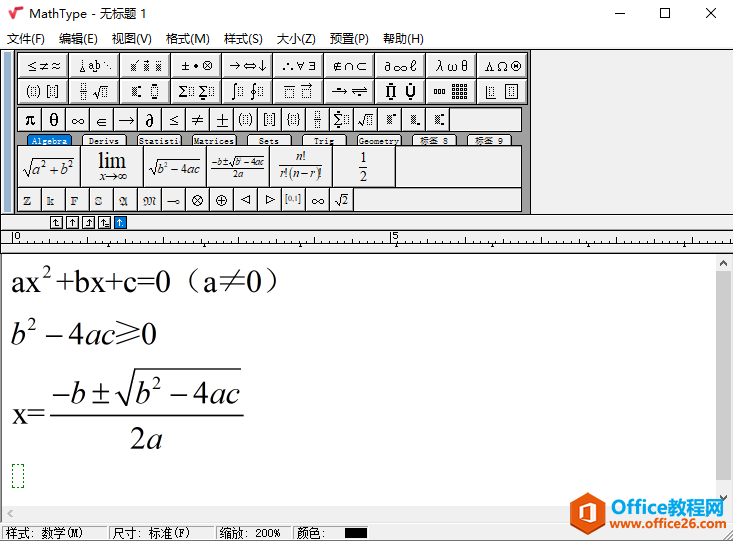Screen dimensions: 733x541
Task: Open the 文件(F) menu
Action: click(26, 38)
